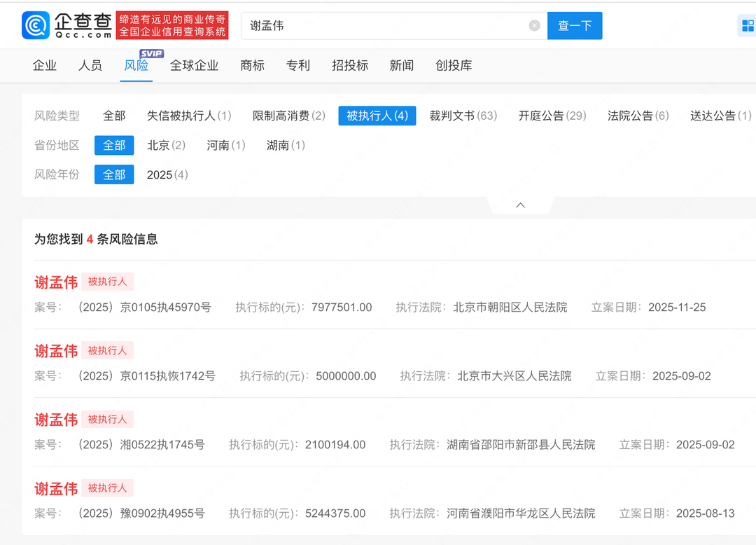Open first 谢孟伟 record from 朝阳区 court
The image size is (756, 545).
tap(56, 282)
